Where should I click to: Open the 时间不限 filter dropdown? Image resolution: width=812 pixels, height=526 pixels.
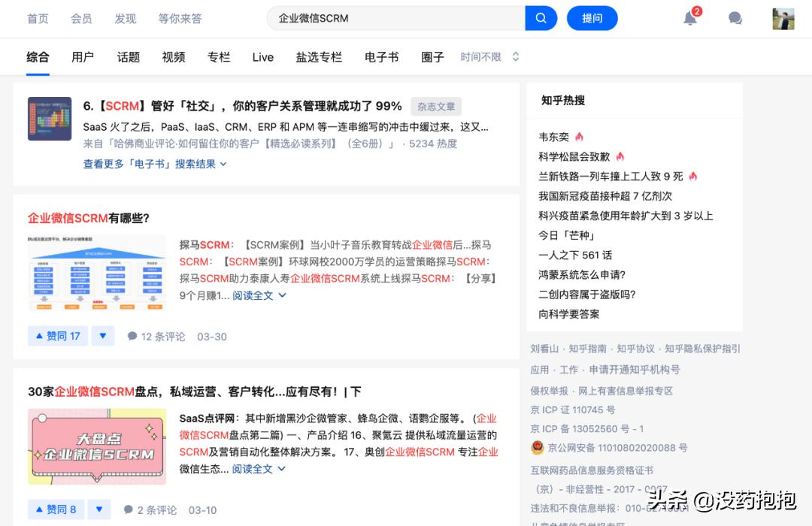[483, 56]
